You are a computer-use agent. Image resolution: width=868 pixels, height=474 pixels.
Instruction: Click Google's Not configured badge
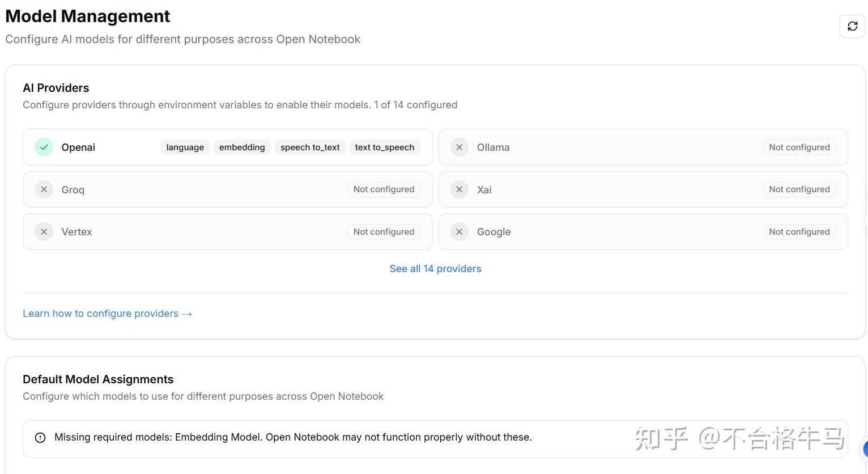pos(799,232)
